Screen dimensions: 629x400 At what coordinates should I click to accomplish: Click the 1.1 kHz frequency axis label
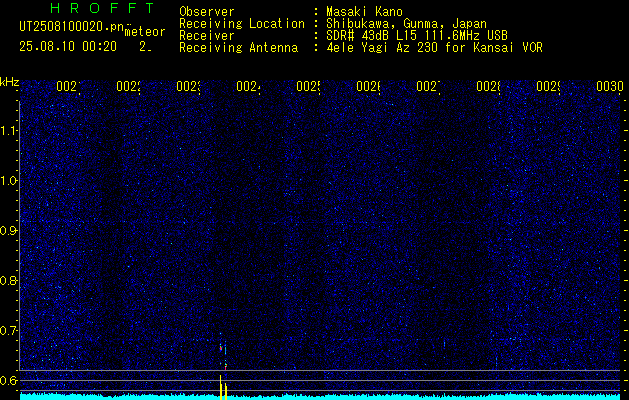click(x=10, y=130)
